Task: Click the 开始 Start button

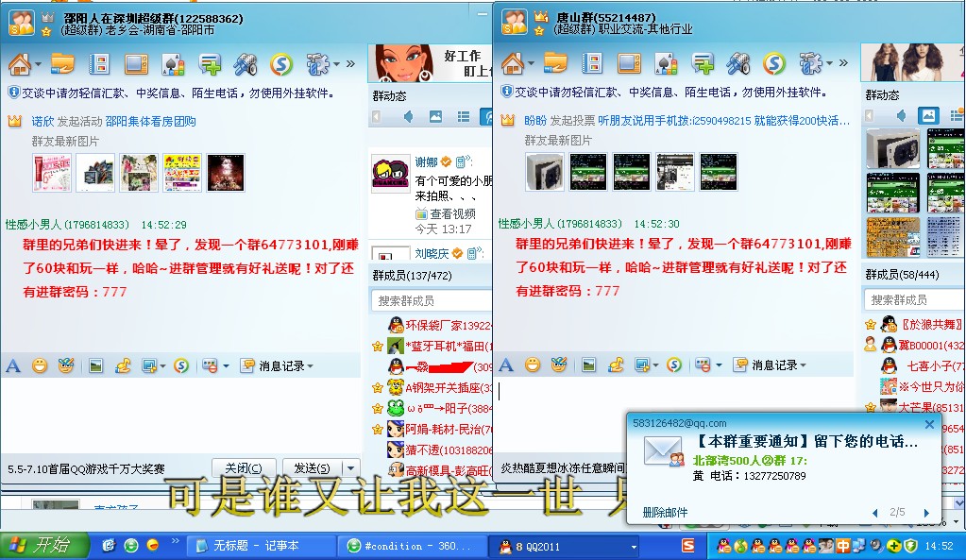Action: [x=43, y=546]
